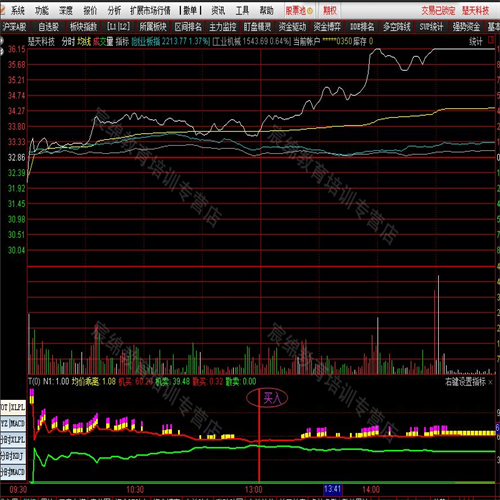Select the 分时KDJ indicator tab
The height and width of the screenshot is (500, 500).
tap(13, 456)
